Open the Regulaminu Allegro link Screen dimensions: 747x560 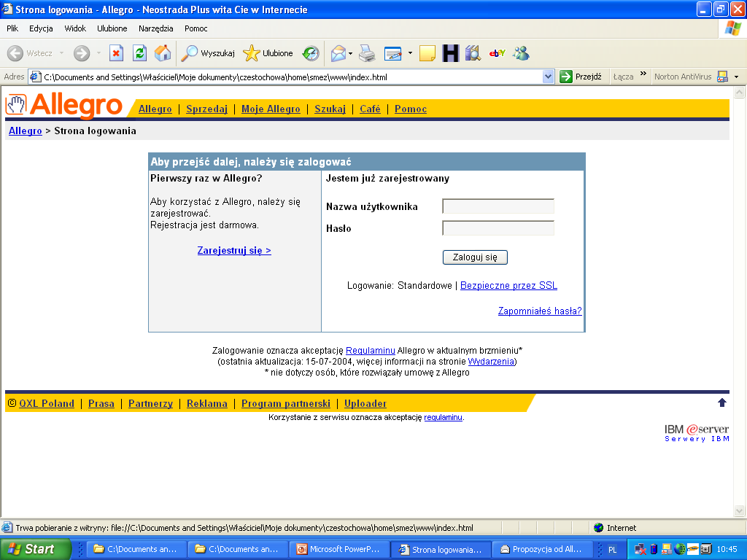370,351
